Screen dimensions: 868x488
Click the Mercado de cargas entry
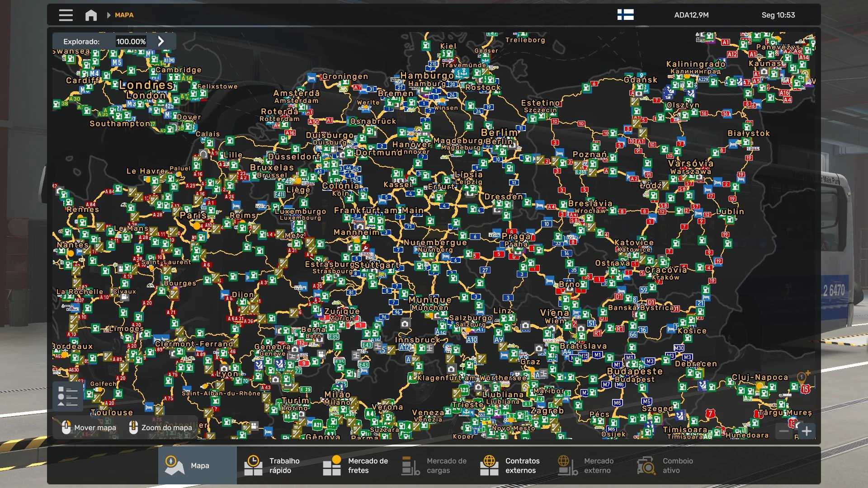(434, 465)
